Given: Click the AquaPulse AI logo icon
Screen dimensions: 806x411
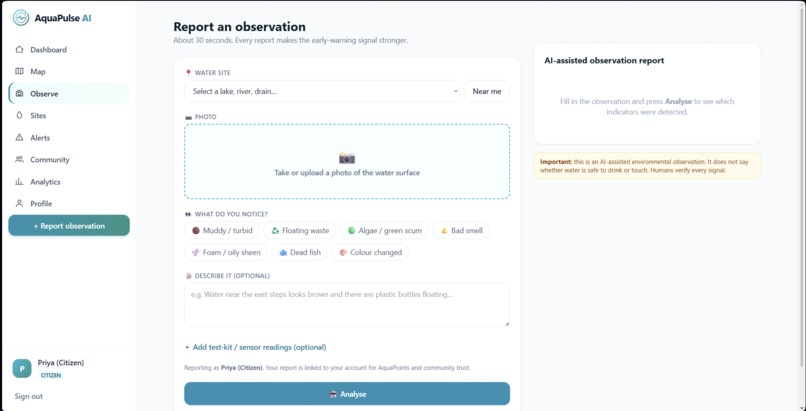Looking at the screenshot, I should (21, 18).
